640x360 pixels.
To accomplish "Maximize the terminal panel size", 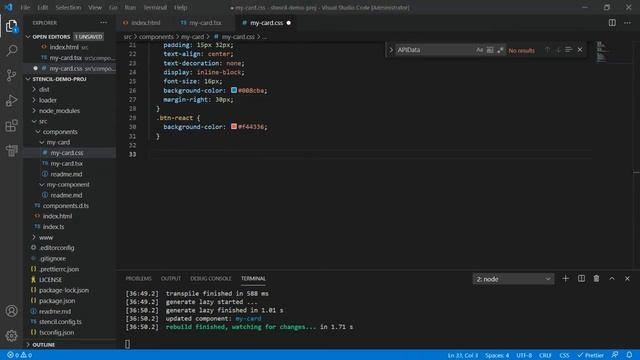I will click(612, 278).
